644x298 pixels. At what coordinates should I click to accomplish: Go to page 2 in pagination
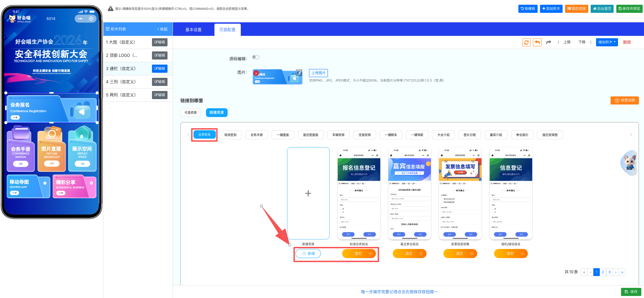603,272
